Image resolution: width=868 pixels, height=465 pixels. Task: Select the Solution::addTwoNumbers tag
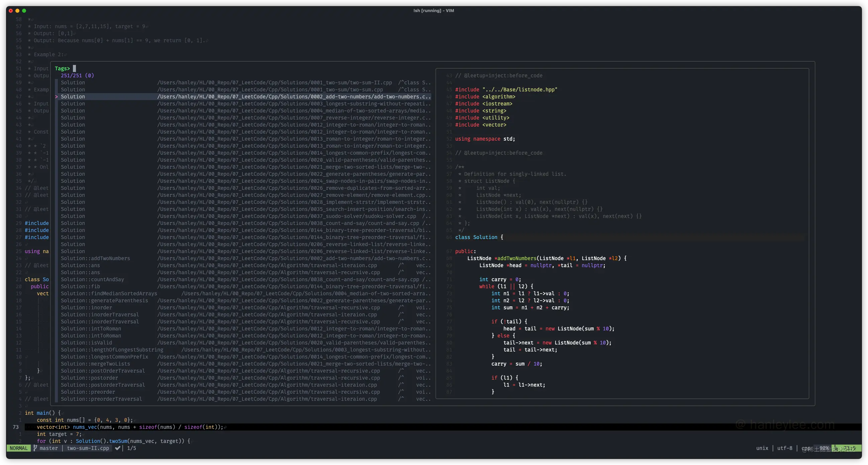coord(243,258)
